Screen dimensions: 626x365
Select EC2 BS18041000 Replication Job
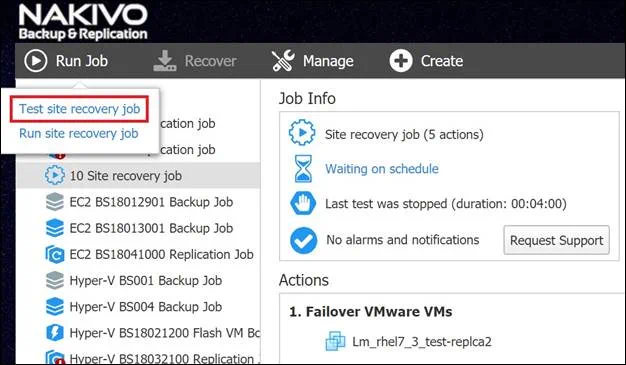point(162,254)
